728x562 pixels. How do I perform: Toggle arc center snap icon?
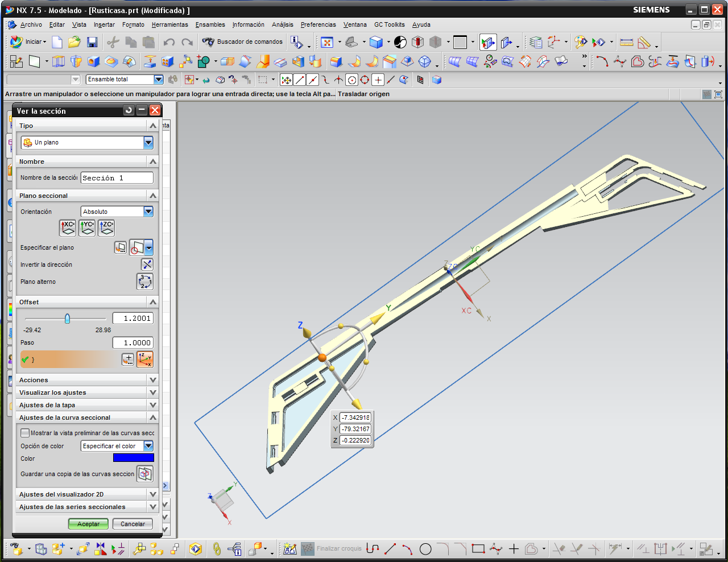pyautogui.click(x=352, y=80)
